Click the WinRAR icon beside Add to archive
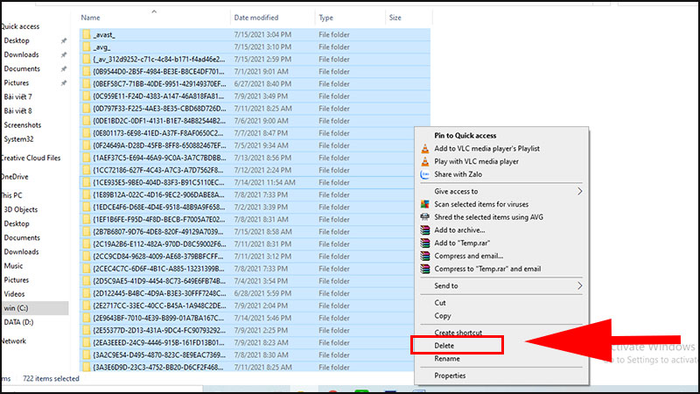The width and height of the screenshot is (700, 394). (425, 230)
